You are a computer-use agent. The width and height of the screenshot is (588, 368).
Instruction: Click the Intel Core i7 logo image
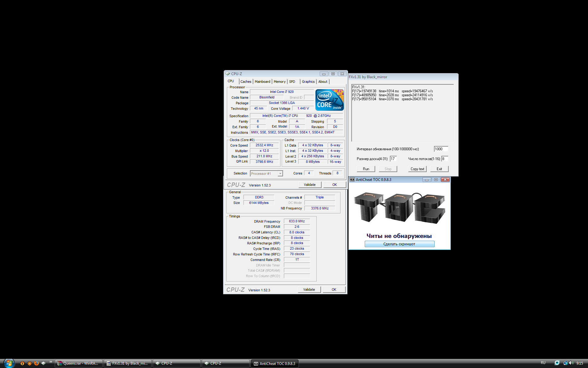pos(330,100)
